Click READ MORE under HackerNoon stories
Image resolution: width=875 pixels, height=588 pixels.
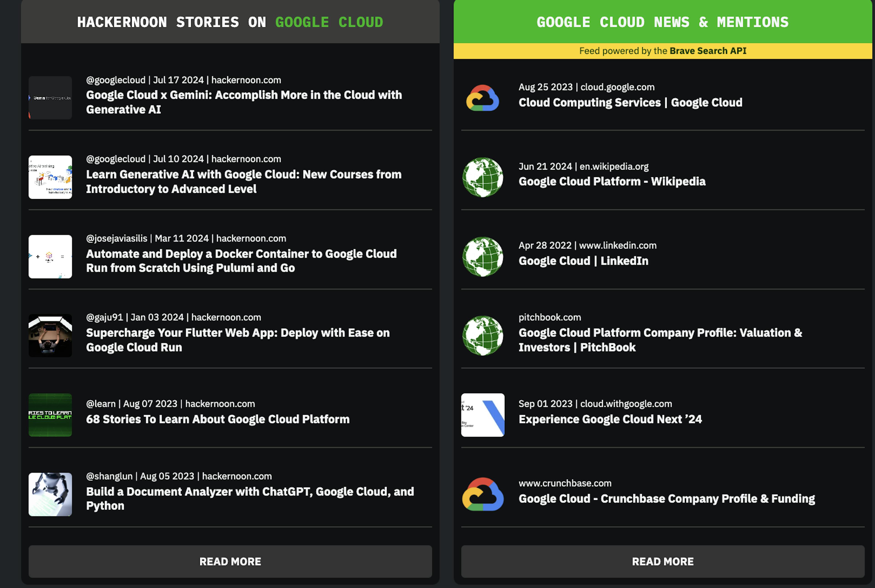[x=230, y=561]
